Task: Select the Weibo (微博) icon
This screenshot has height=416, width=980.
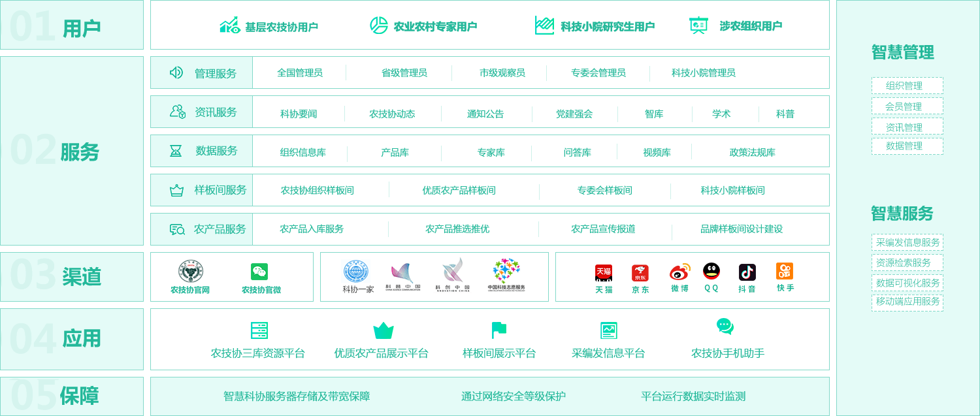Action: click(x=679, y=272)
